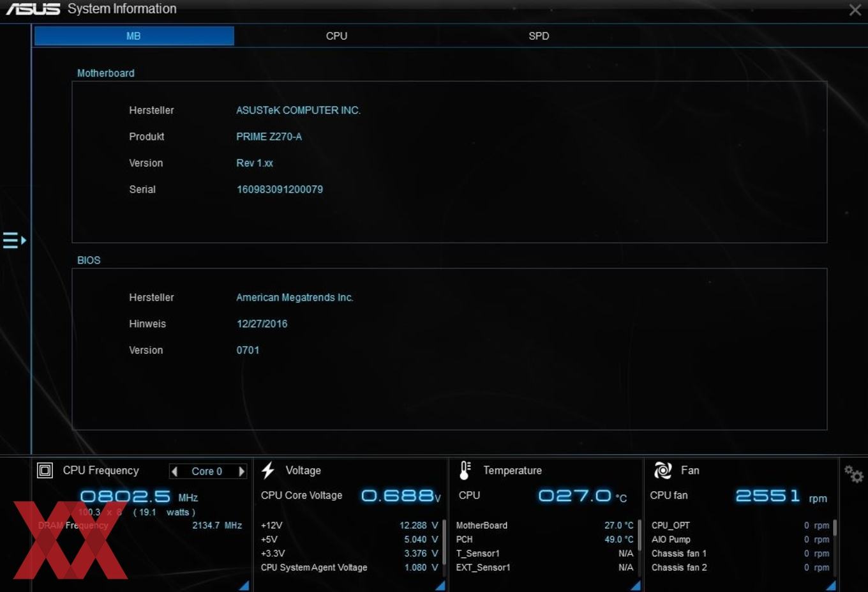Click the +5V voltage row
The height and width of the screenshot is (592, 868).
coord(349,540)
